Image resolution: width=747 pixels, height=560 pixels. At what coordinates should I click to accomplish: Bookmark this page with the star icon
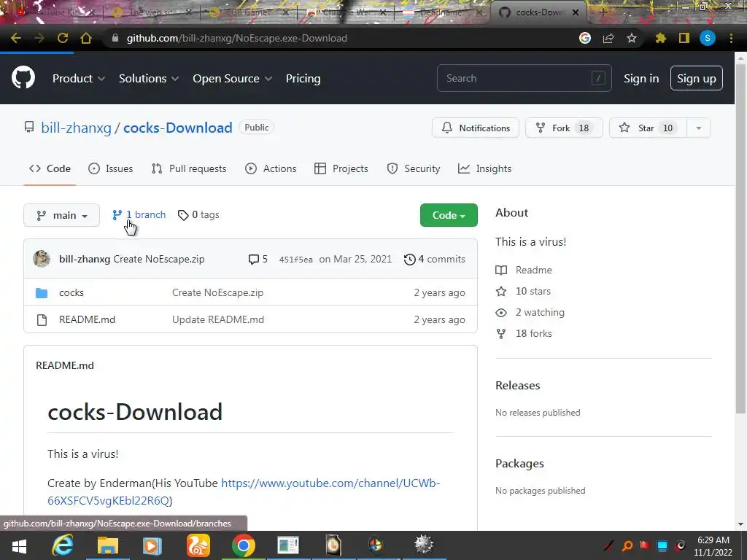point(632,38)
